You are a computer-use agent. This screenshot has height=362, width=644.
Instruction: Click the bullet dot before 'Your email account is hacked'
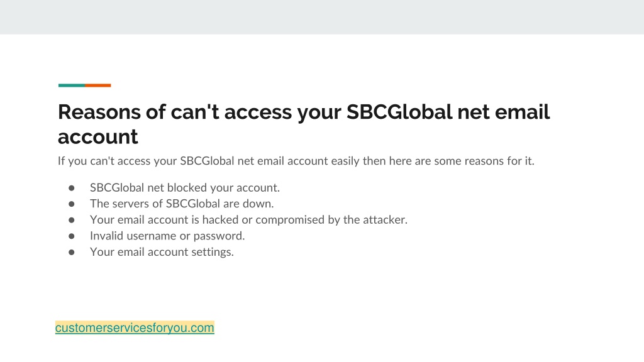click(72, 220)
